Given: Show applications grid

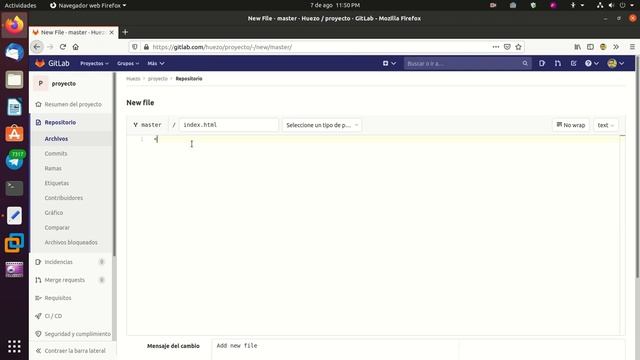Looking at the screenshot, I should (x=14, y=346).
